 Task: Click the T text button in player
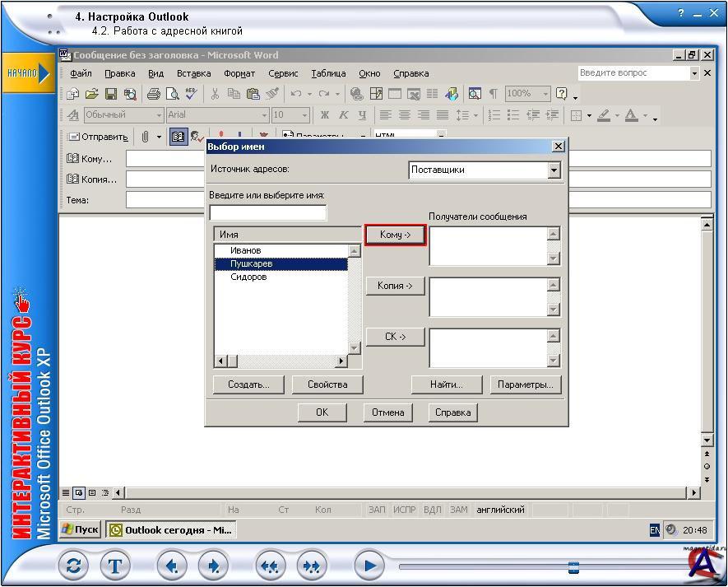115,566
